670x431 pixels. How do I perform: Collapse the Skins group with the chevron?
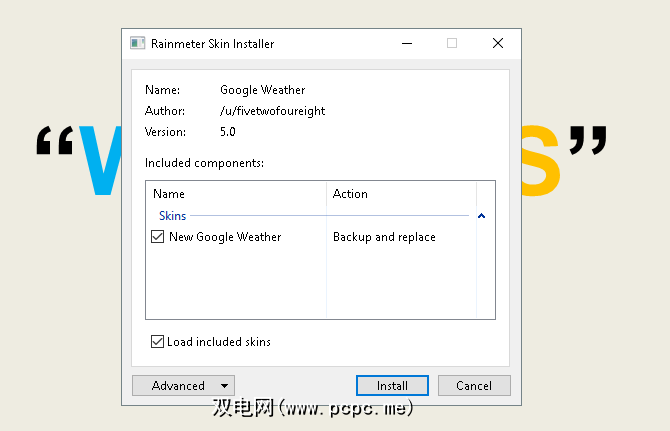(x=482, y=216)
